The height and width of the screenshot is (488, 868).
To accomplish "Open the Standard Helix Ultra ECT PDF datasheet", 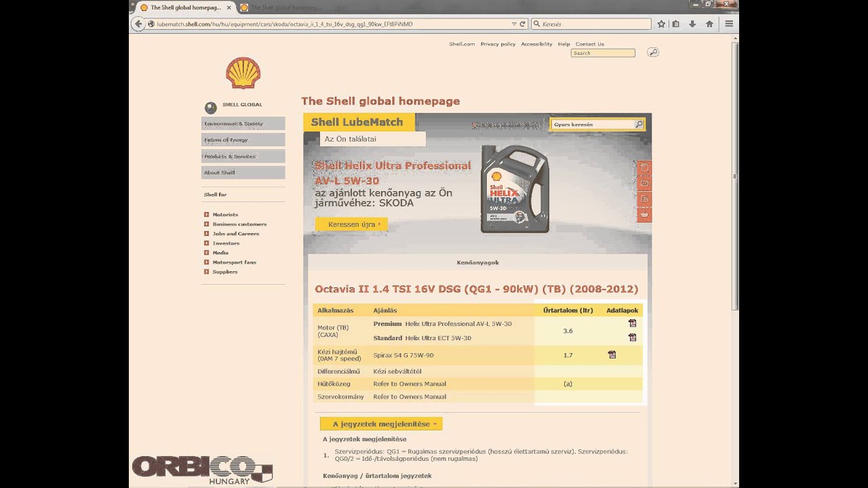I will tap(632, 337).
